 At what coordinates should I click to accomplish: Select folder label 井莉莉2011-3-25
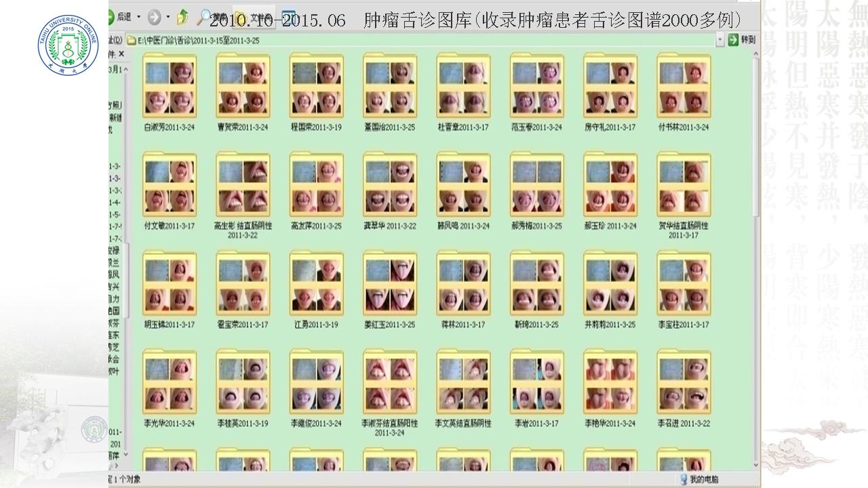(x=610, y=325)
